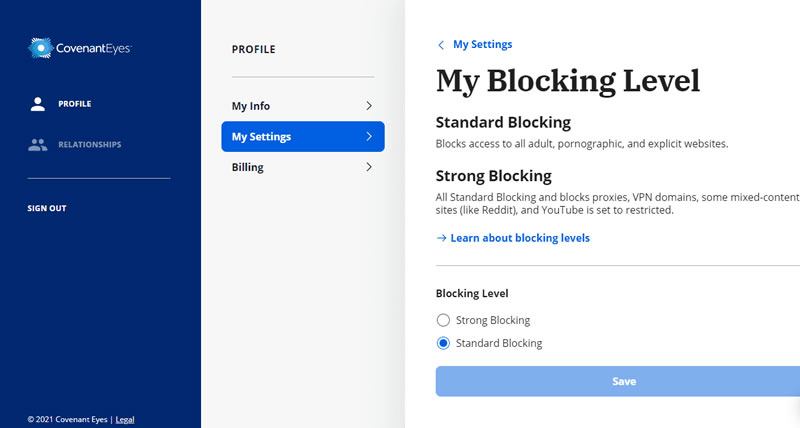Select the My Settings menu item

pyautogui.click(x=303, y=136)
